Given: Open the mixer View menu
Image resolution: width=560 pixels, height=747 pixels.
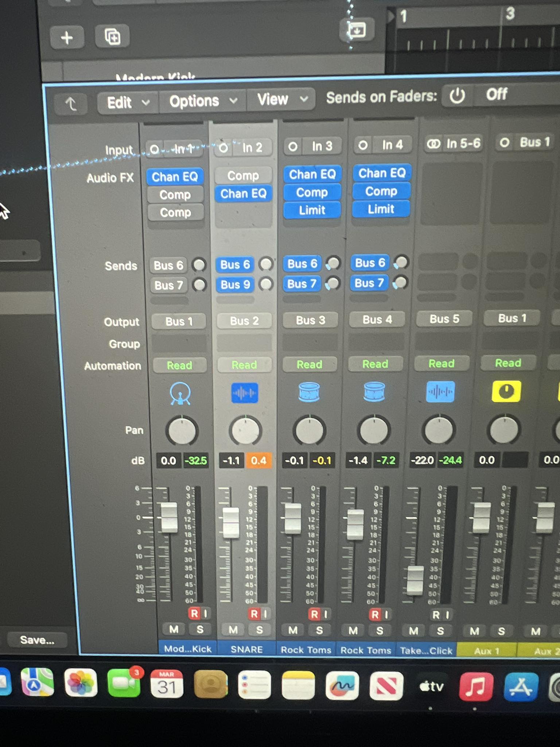Looking at the screenshot, I should tap(281, 99).
